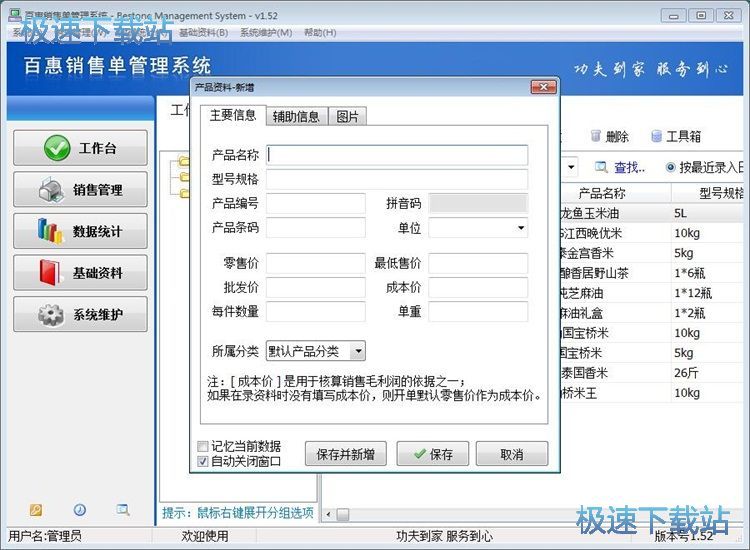The width and height of the screenshot is (750, 550).
Task: Select the 泰国香米 table row
Action: [x=651, y=373]
